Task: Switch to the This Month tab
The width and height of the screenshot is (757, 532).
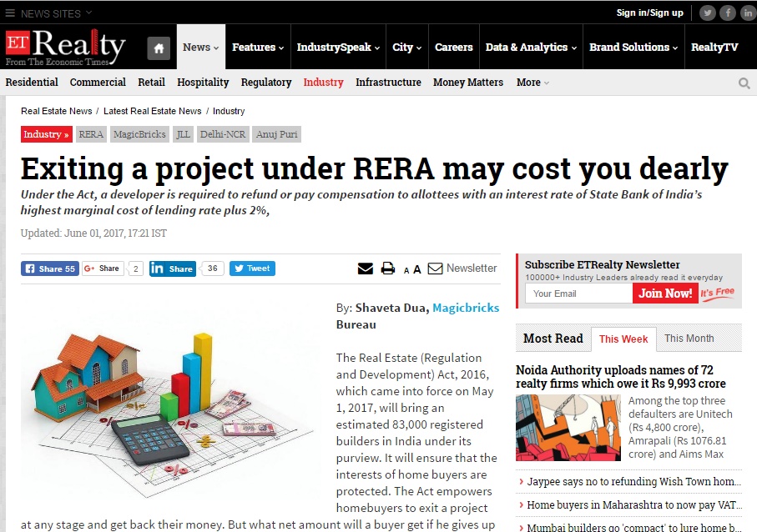Action: (x=689, y=339)
